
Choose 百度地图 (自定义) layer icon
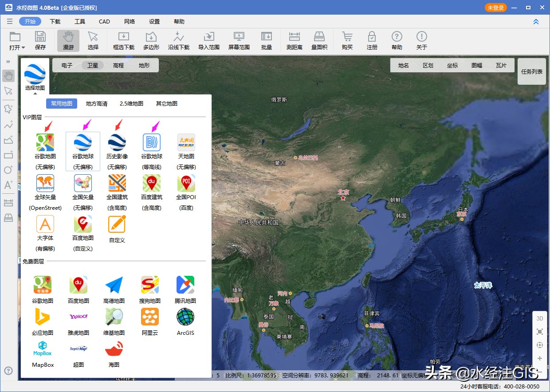click(83, 224)
